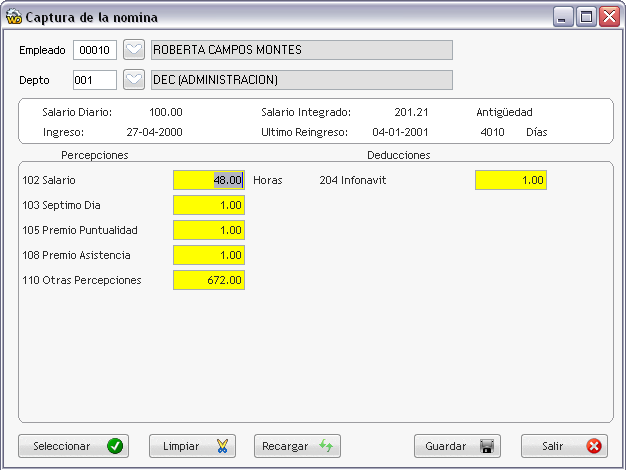
Task: Click the 204 Infonavit deduction field
Action: pos(511,180)
